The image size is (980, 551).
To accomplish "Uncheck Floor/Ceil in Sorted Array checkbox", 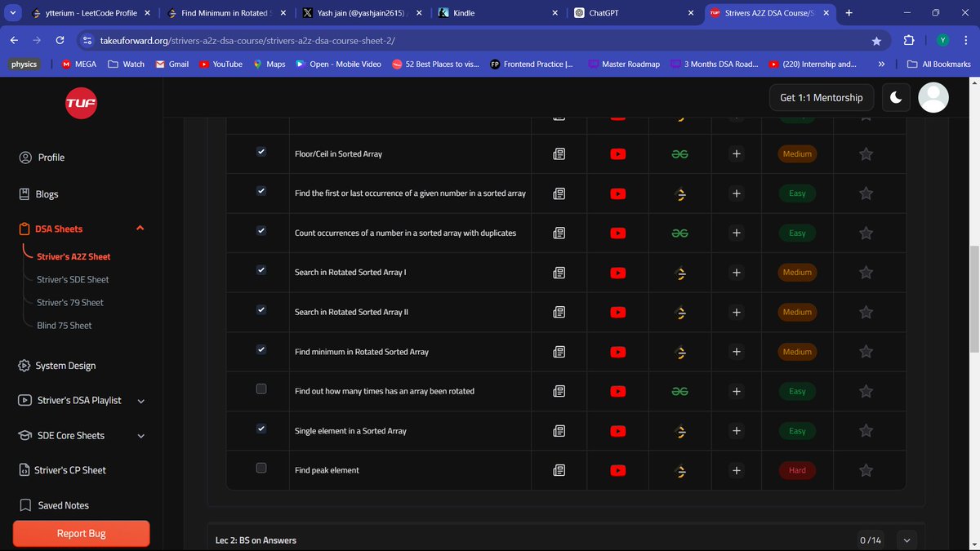I will pyautogui.click(x=261, y=152).
